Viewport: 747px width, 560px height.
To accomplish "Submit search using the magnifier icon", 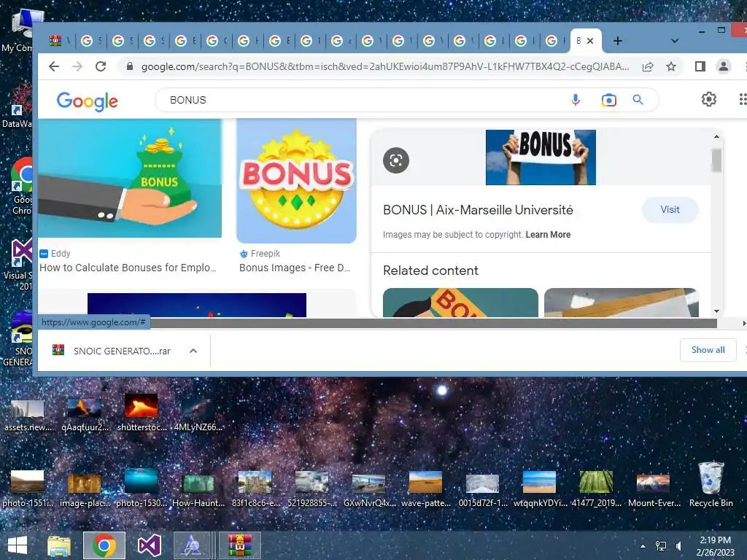I will [638, 99].
